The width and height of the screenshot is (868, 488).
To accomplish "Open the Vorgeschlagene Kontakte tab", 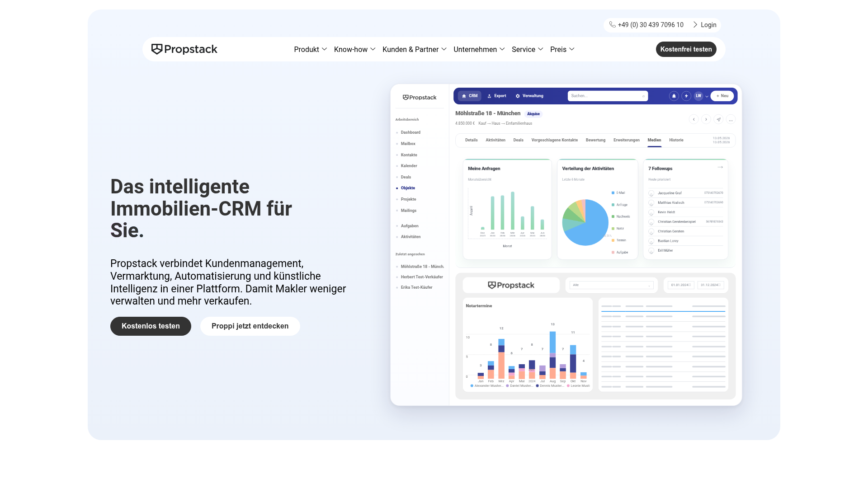I will [555, 140].
